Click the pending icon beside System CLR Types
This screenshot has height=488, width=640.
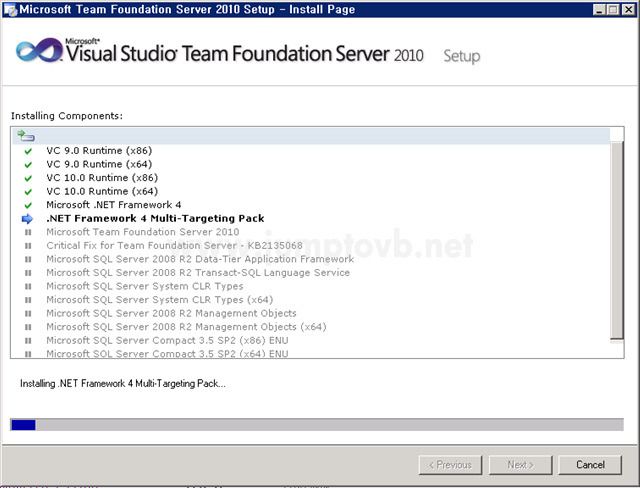(28, 286)
